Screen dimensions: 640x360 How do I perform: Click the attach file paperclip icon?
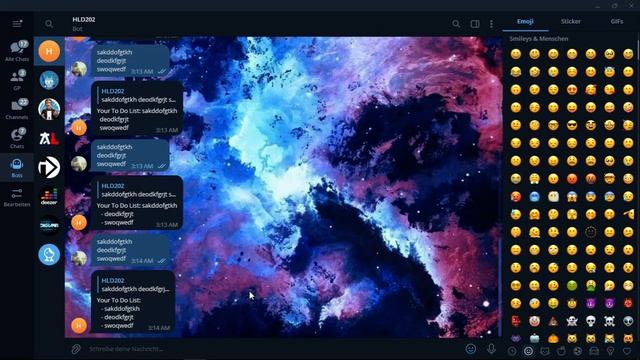tap(76, 349)
